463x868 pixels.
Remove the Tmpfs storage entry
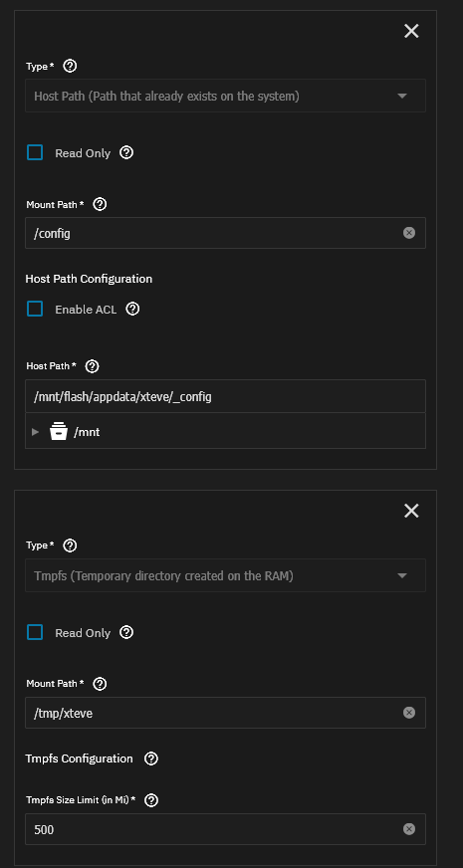[x=411, y=511]
